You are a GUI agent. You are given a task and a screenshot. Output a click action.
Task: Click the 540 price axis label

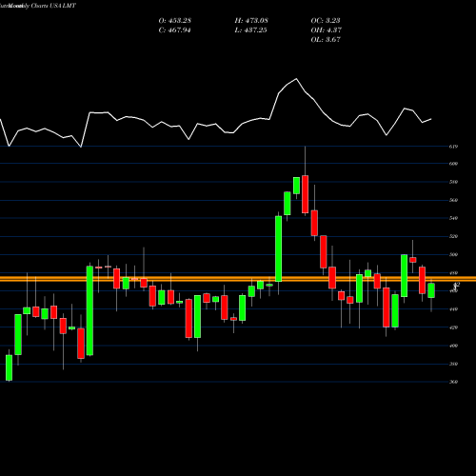453,218
